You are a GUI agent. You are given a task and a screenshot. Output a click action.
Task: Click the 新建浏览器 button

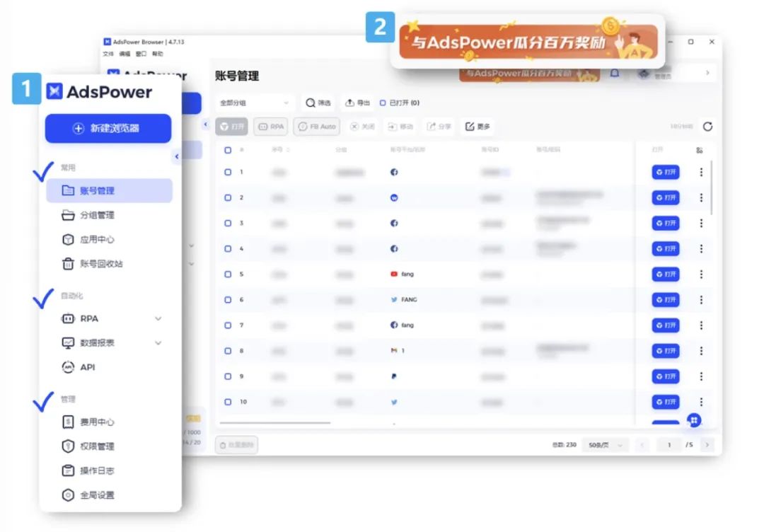[108, 128]
